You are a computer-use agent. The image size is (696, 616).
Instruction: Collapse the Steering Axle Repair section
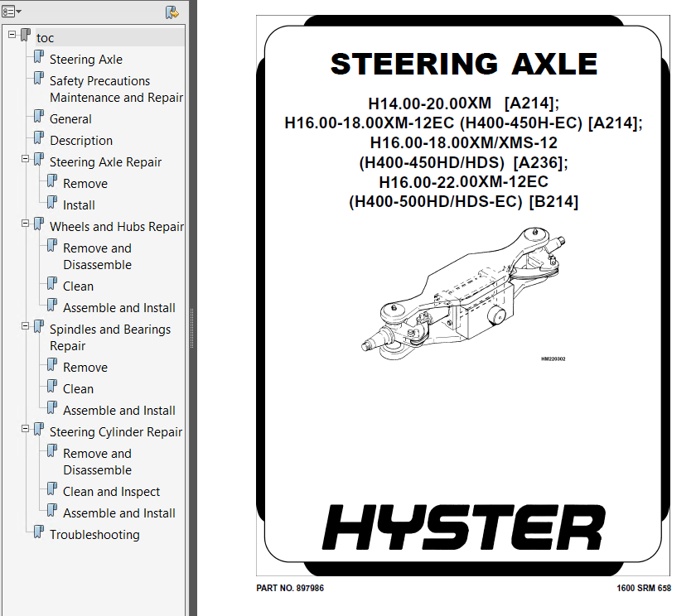tap(26, 158)
